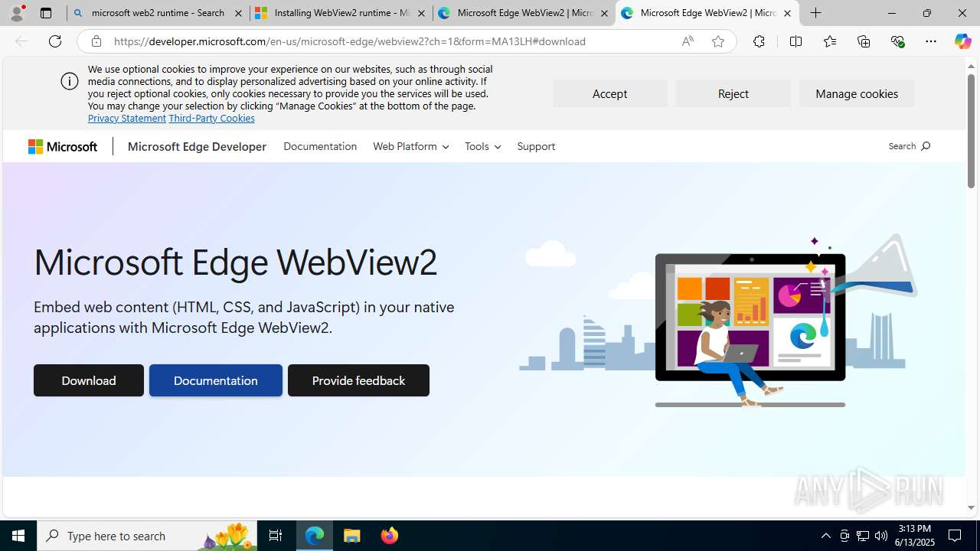The width and height of the screenshot is (980, 551).
Task: Launch the Copilot sidebar icon
Action: pos(962,41)
